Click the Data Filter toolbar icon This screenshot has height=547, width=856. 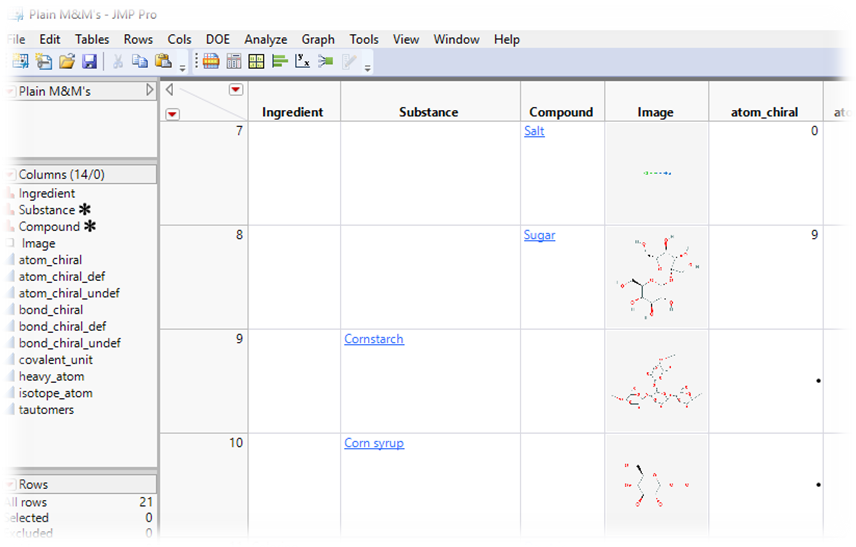pos(211,61)
